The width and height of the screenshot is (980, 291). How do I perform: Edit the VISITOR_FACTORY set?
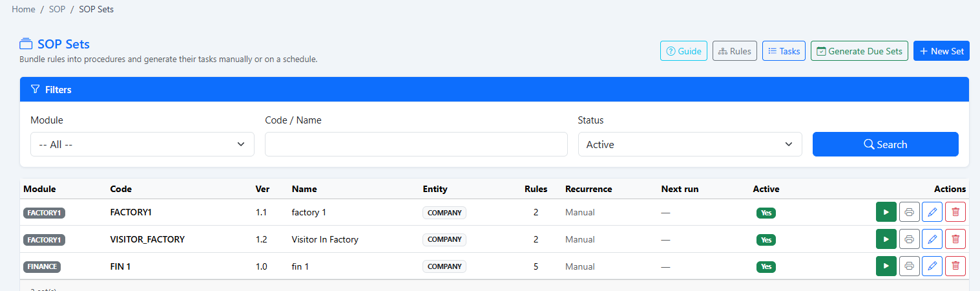[x=932, y=239]
